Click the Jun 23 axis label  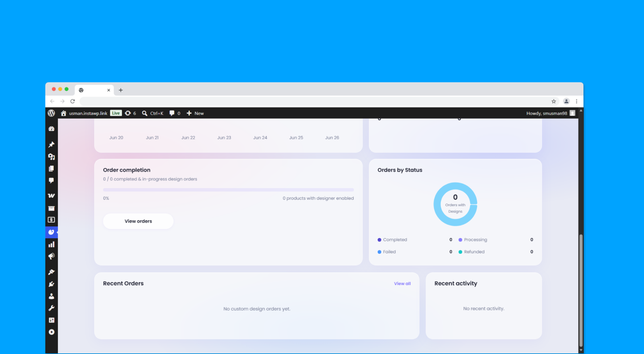(x=224, y=138)
